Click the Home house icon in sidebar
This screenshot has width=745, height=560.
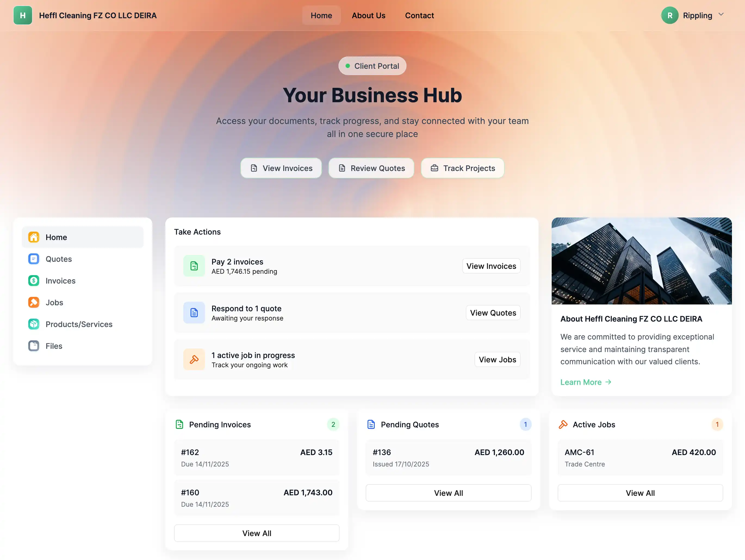34,237
